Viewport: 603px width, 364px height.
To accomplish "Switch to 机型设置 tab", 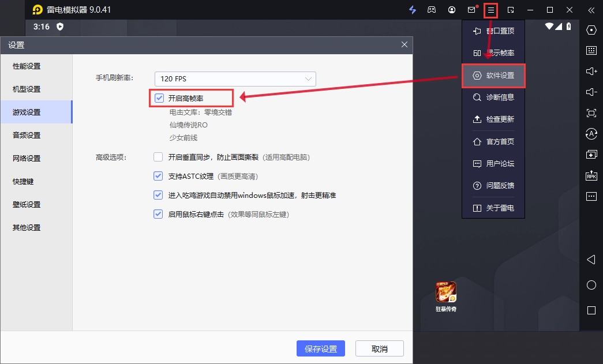I will [36, 89].
